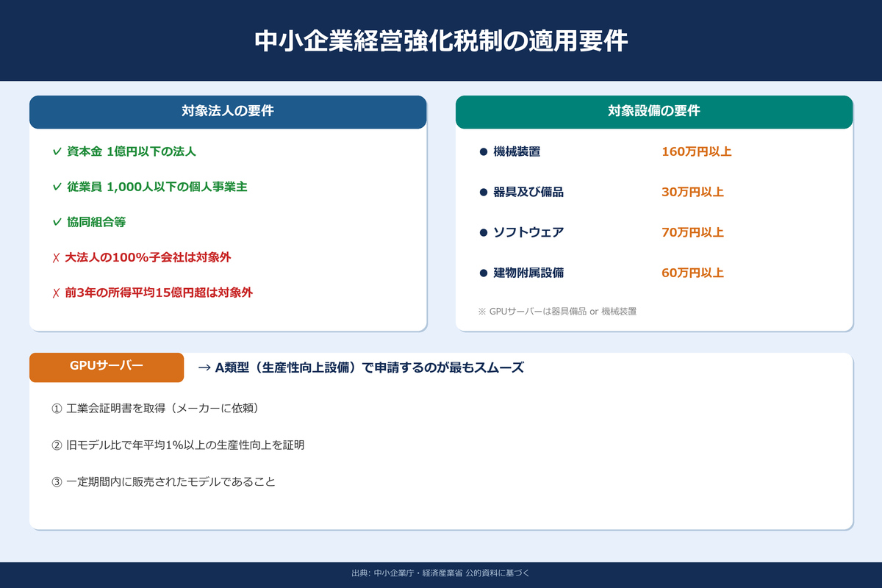
Task: Click the ※ footnote marker about GPUサーバー
Action: point(483,311)
